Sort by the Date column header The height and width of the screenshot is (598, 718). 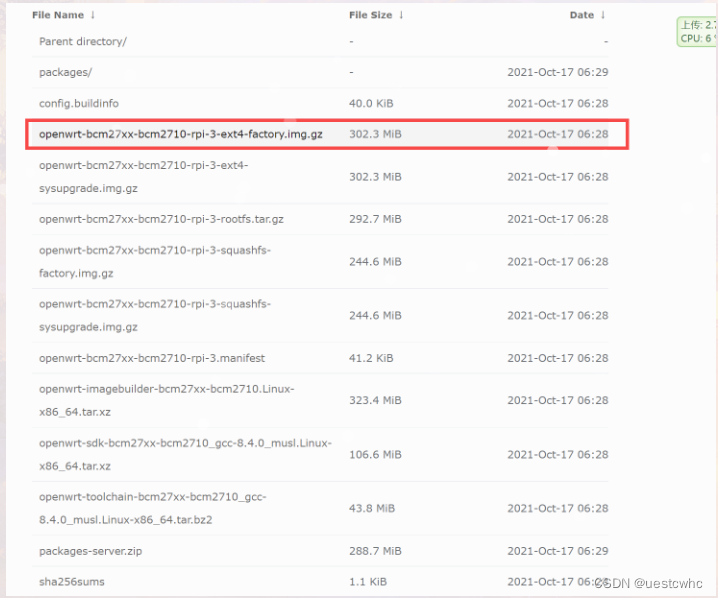582,15
